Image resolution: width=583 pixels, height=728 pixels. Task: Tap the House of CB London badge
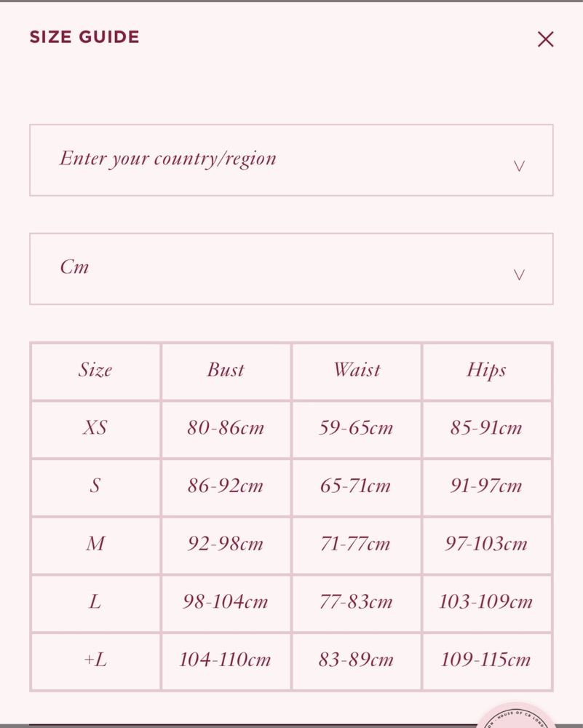tap(518, 718)
